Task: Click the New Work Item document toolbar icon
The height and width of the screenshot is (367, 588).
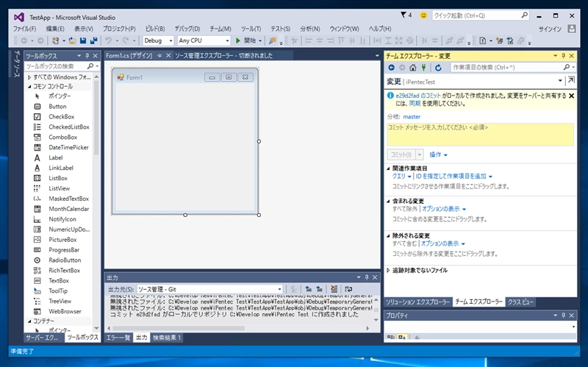Action: point(483,40)
